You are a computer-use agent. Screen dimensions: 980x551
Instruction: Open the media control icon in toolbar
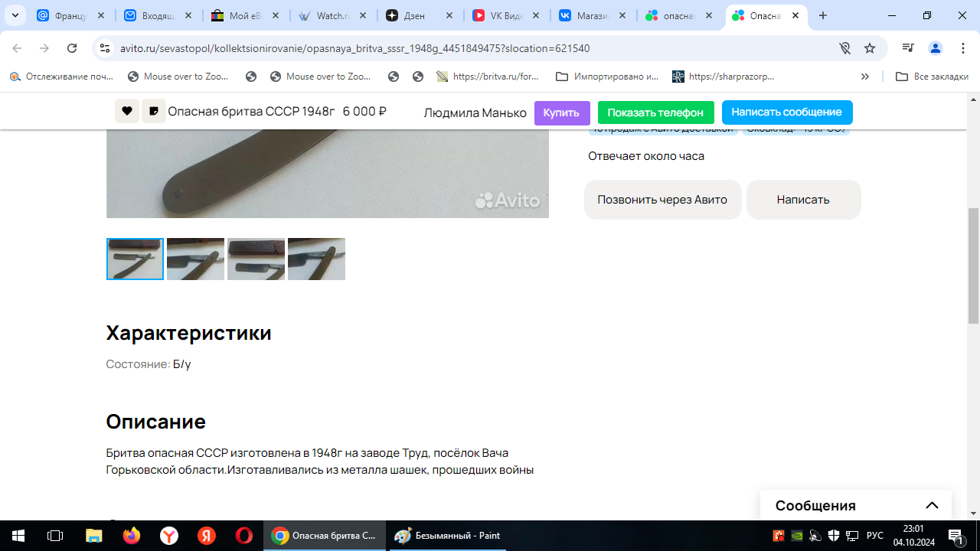pos(908,48)
